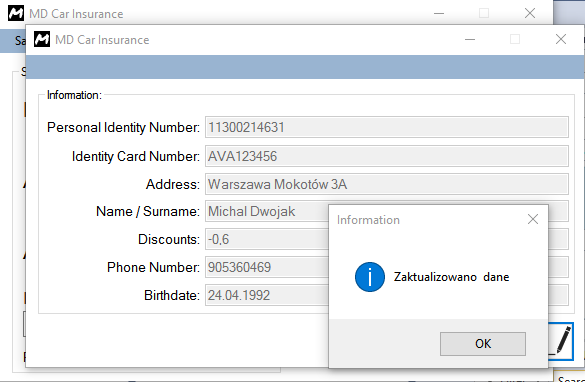This screenshot has width=585, height=382.
Task: Close the Information message box
Action: [533, 219]
